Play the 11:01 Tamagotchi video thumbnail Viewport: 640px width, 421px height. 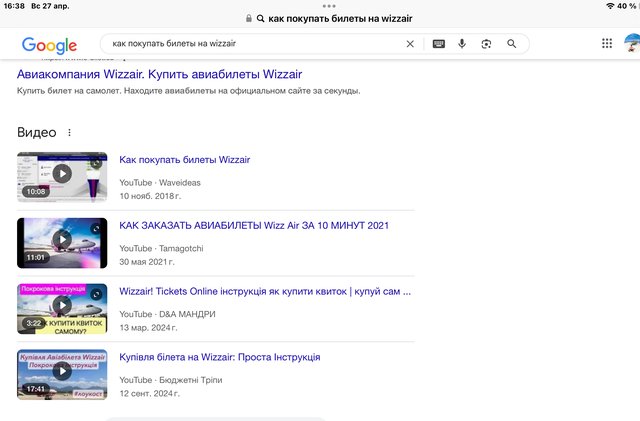62,243
